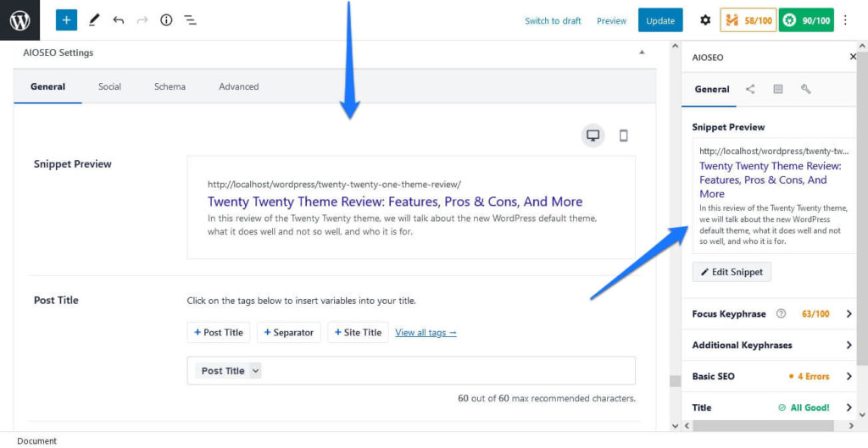Click the Update button
The image size is (868, 448).
[660, 20]
